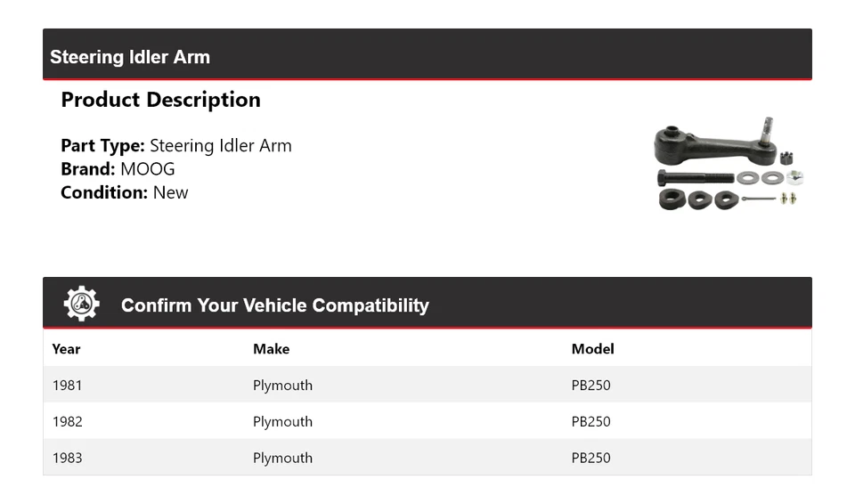Click the Brand: MOOG text

[x=118, y=169]
